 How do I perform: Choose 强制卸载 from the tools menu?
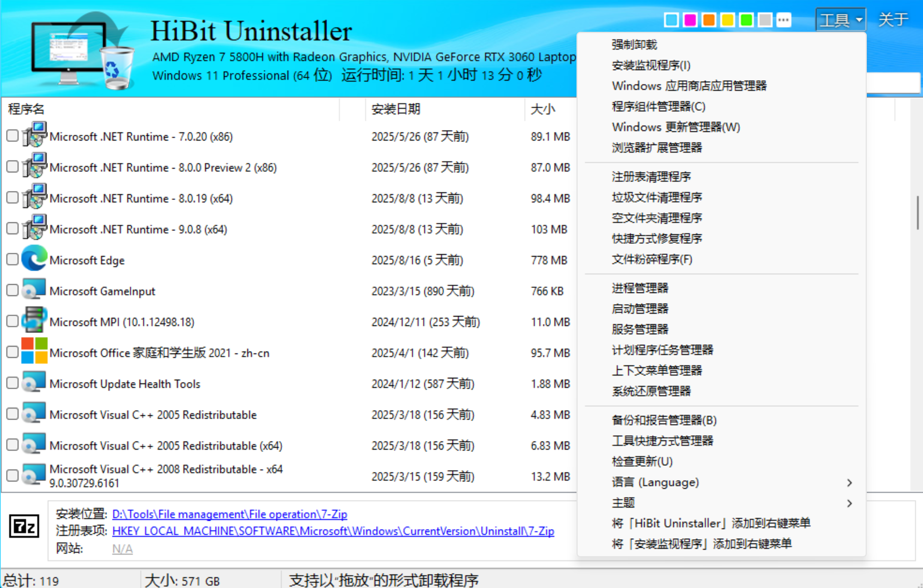(634, 45)
